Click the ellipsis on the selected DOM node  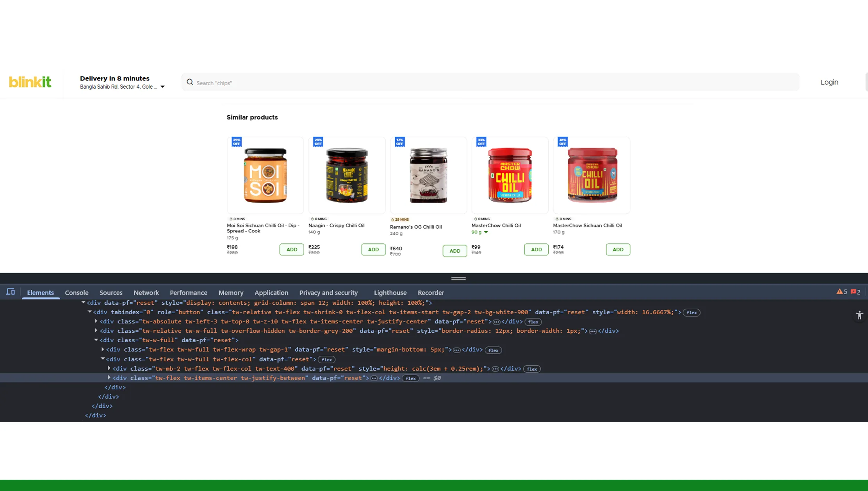point(374,378)
